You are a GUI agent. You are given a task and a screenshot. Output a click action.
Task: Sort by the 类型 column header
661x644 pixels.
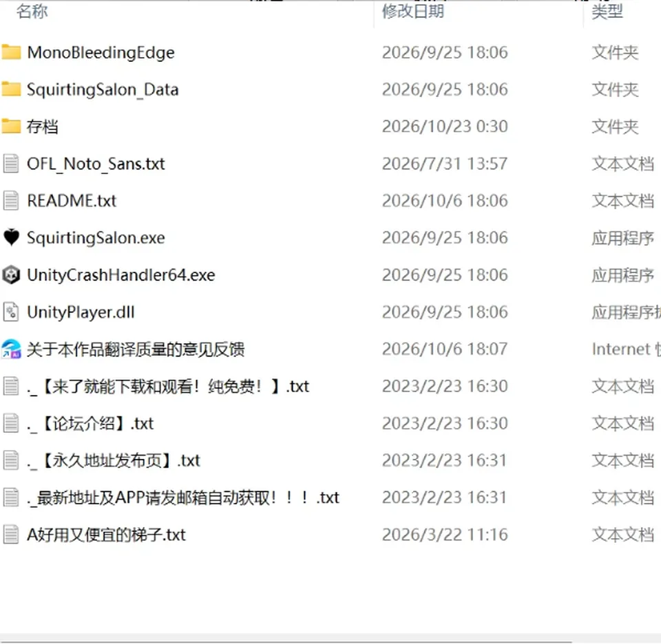click(x=607, y=12)
